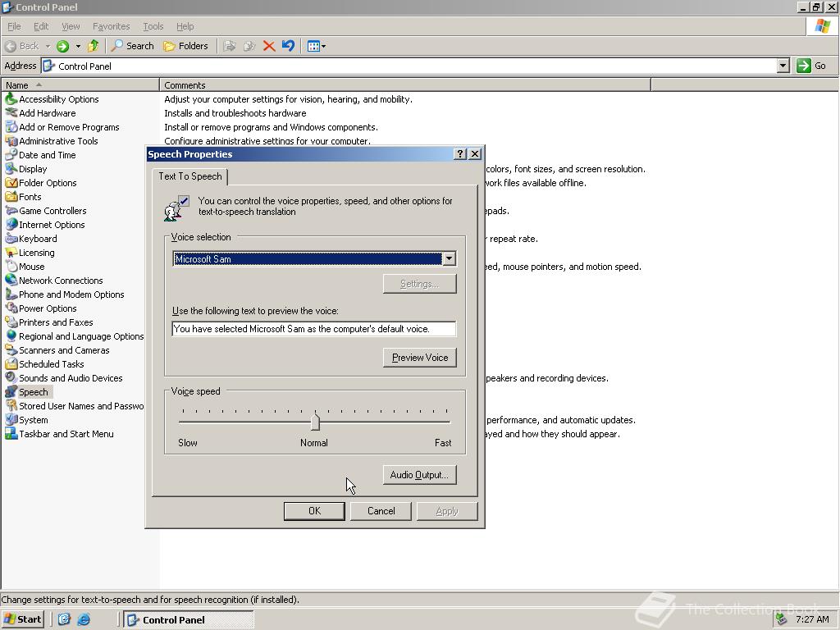Click the 7:27 AM taskbar clock
This screenshot has width=840, height=630.
[812, 619]
